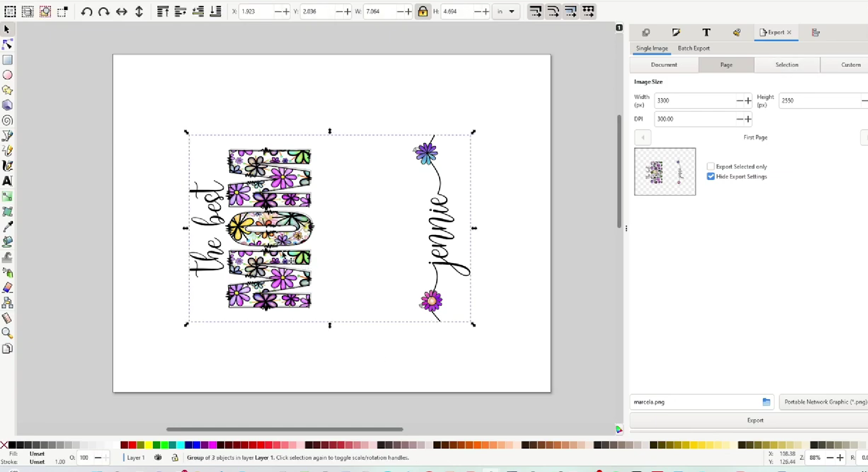The image size is (868, 472).
Task: Select the Spiral tool
Action: (x=8, y=120)
